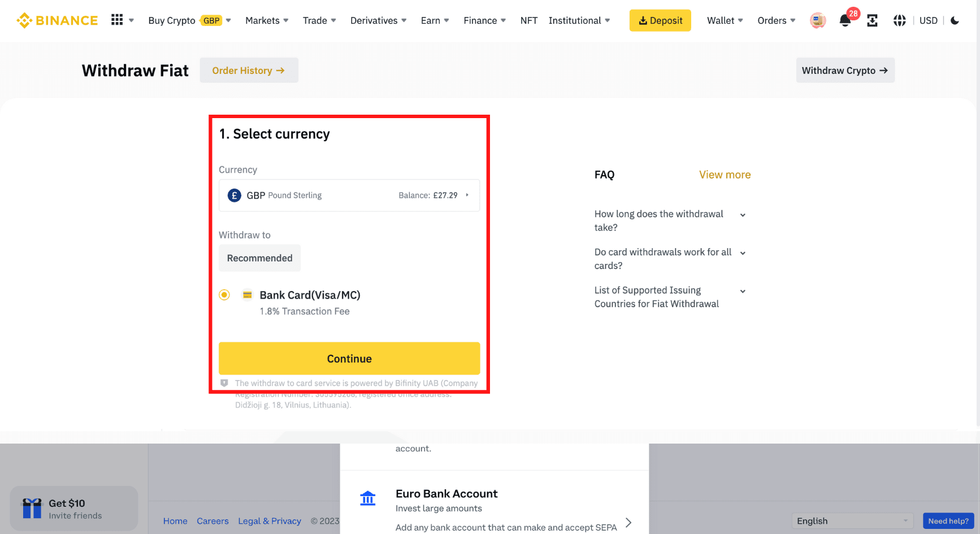Select the Recommended tab
Image resolution: width=980 pixels, height=534 pixels.
(x=259, y=258)
